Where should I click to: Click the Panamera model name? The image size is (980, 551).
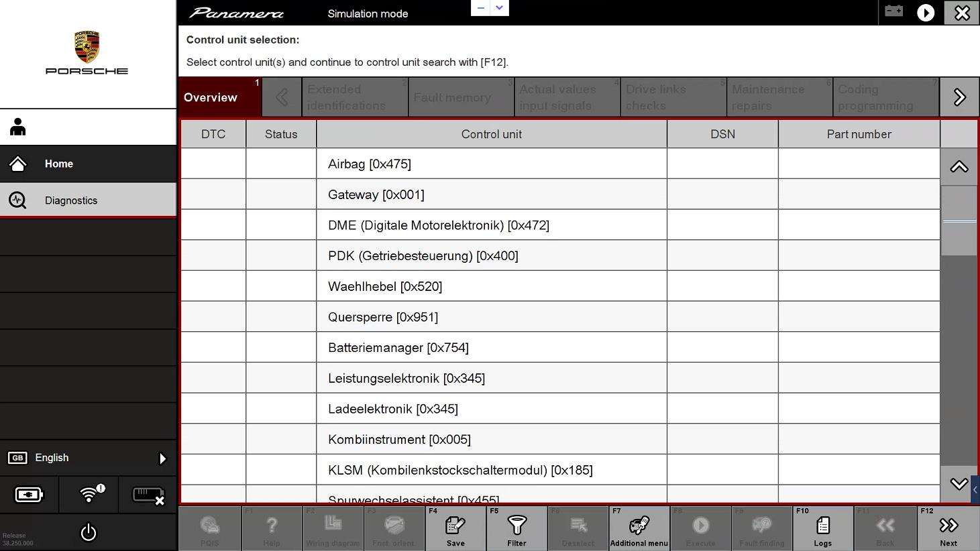(x=236, y=13)
